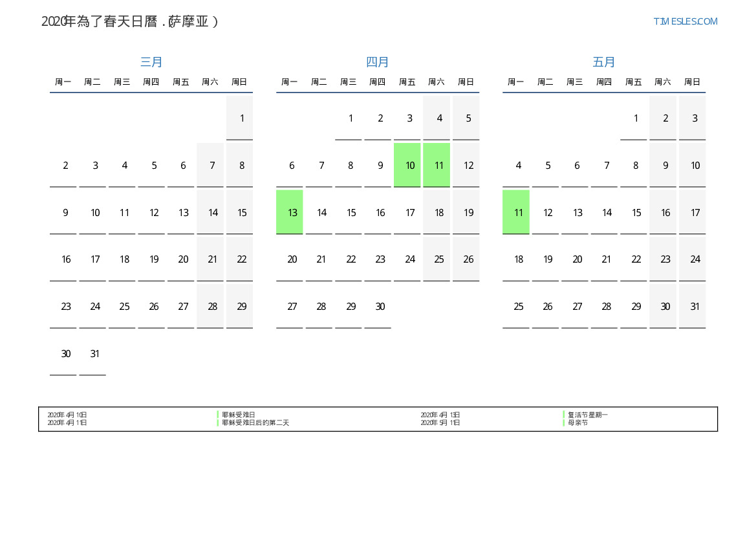Select the 四月 month heading
The width and height of the screenshot is (756, 535).
377,61
